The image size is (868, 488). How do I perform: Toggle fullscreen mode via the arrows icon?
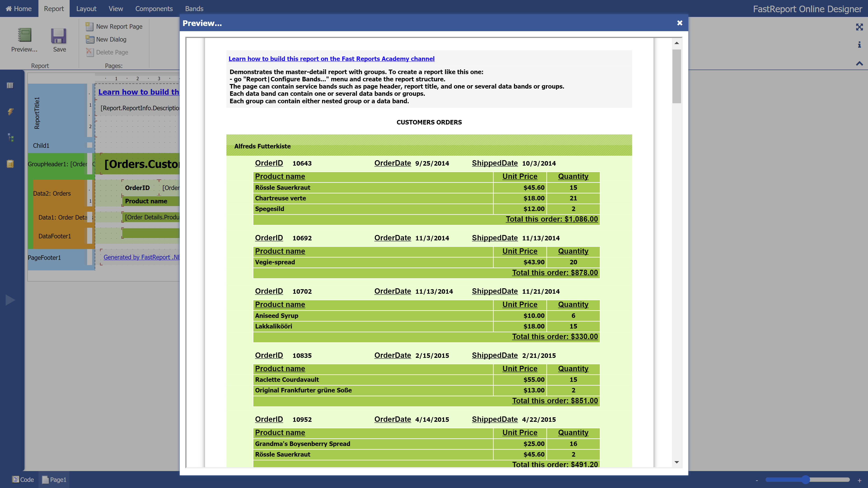859,27
